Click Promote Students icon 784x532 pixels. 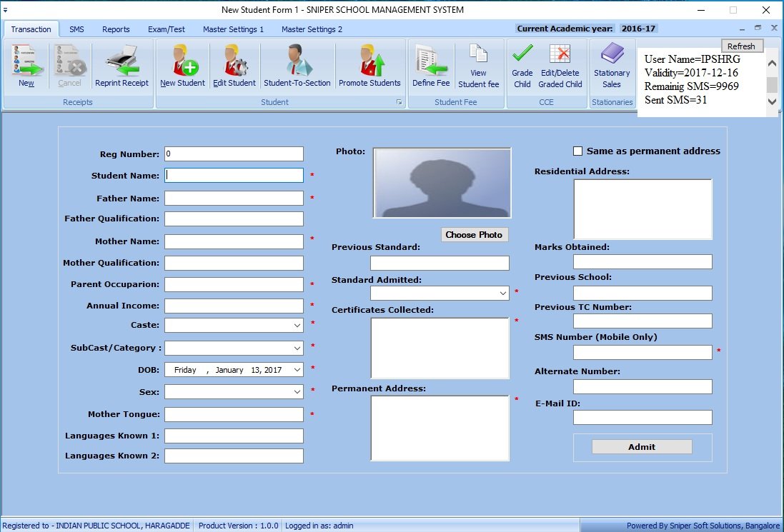pyautogui.click(x=369, y=61)
